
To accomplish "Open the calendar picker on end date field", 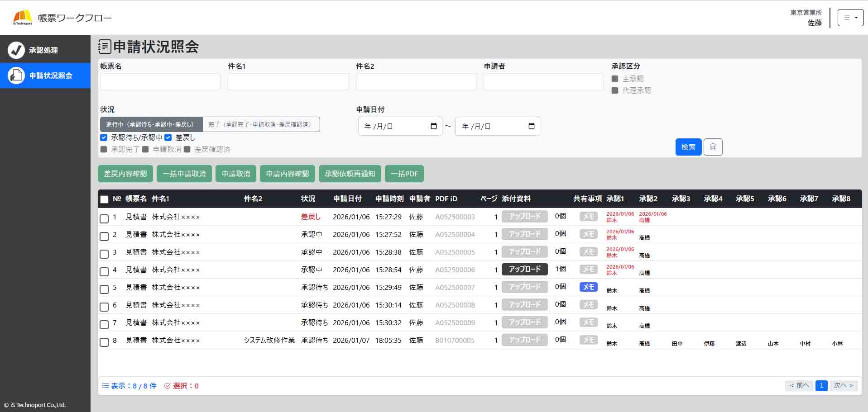I will point(531,126).
